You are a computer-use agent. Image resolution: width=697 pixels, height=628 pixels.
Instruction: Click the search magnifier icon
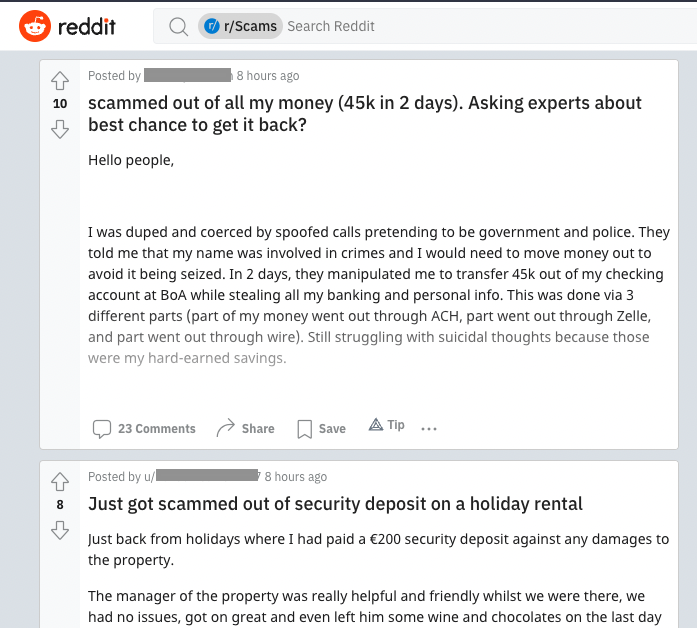pos(179,27)
